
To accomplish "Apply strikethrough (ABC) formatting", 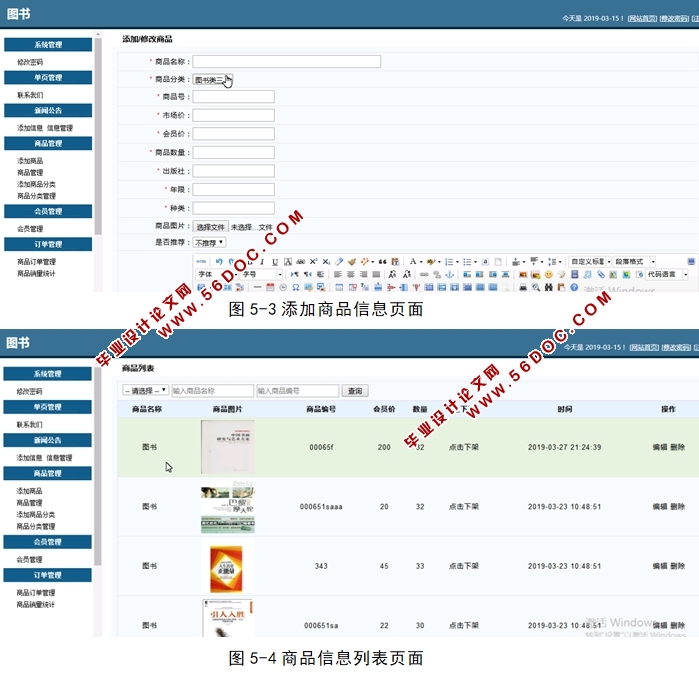I will pyautogui.click(x=300, y=262).
